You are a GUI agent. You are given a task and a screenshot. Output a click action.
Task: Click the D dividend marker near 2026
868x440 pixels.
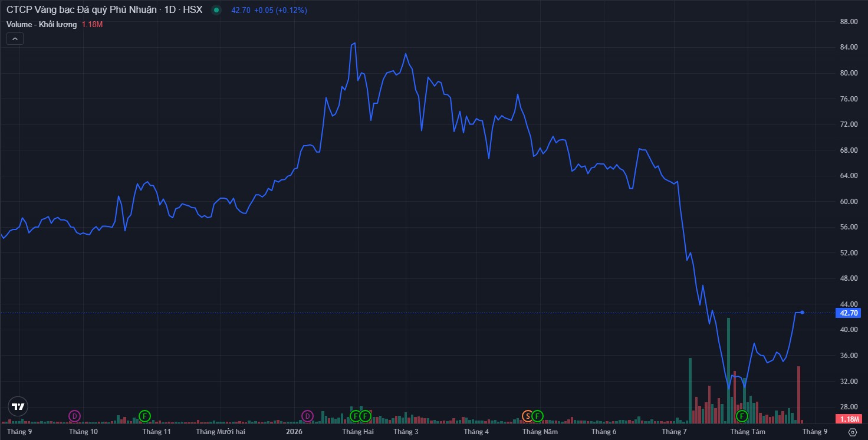307,416
